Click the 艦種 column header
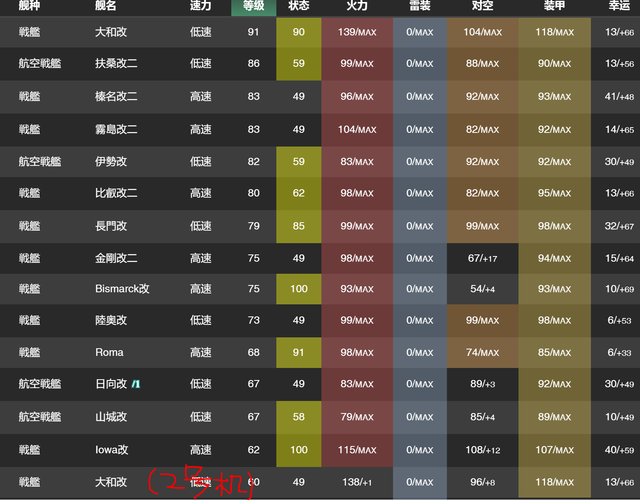This screenshot has width=640, height=500. (30, 7)
